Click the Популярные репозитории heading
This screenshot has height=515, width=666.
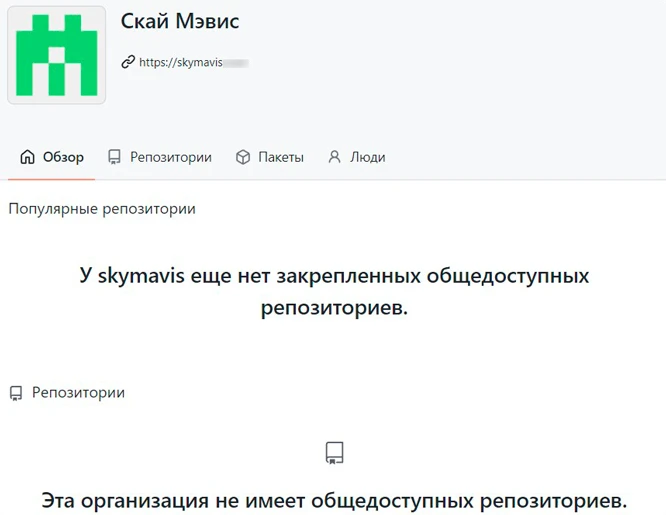[x=102, y=209]
